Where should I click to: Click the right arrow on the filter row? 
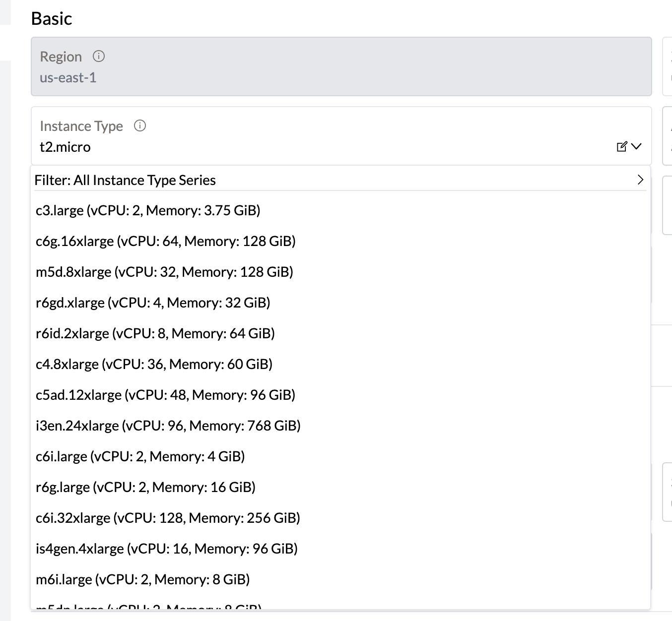(640, 180)
